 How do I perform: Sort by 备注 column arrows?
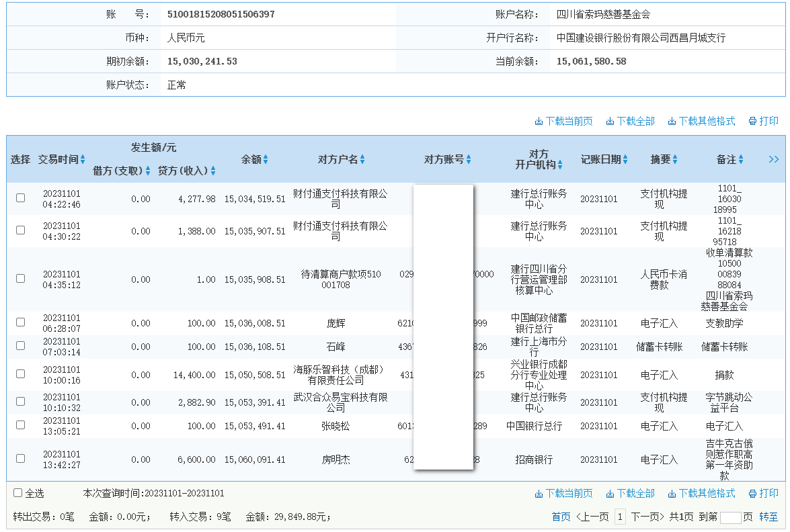(x=741, y=160)
